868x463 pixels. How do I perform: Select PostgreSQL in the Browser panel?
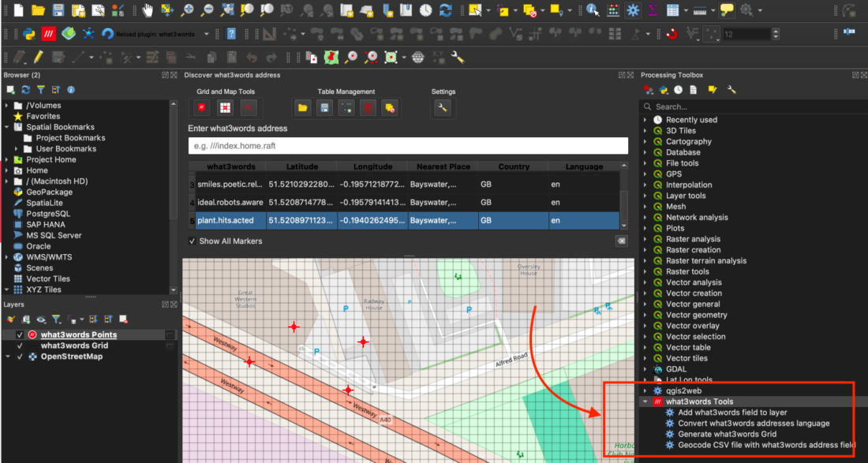pos(48,214)
